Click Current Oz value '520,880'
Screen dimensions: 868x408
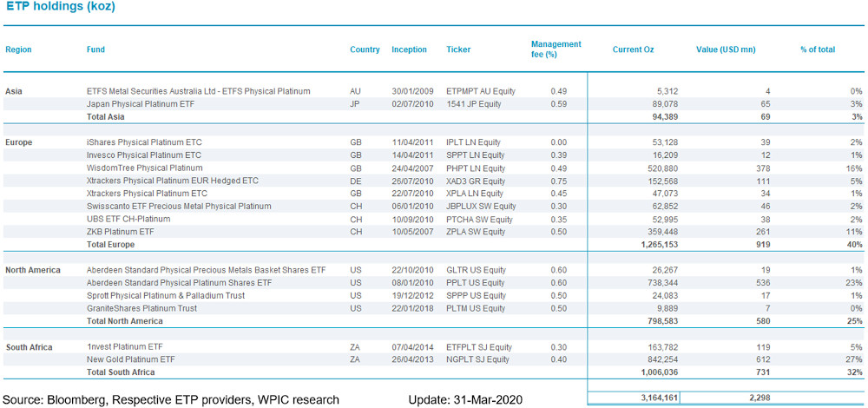click(x=662, y=168)
